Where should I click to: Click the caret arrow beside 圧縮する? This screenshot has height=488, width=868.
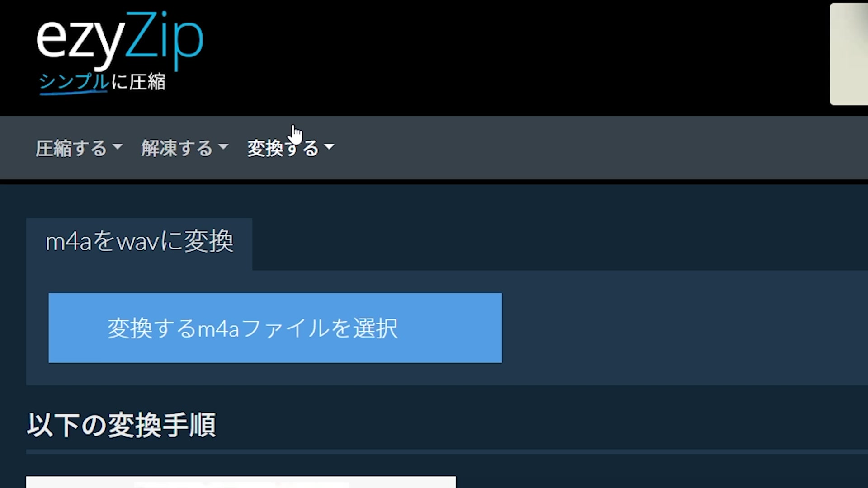118,146
